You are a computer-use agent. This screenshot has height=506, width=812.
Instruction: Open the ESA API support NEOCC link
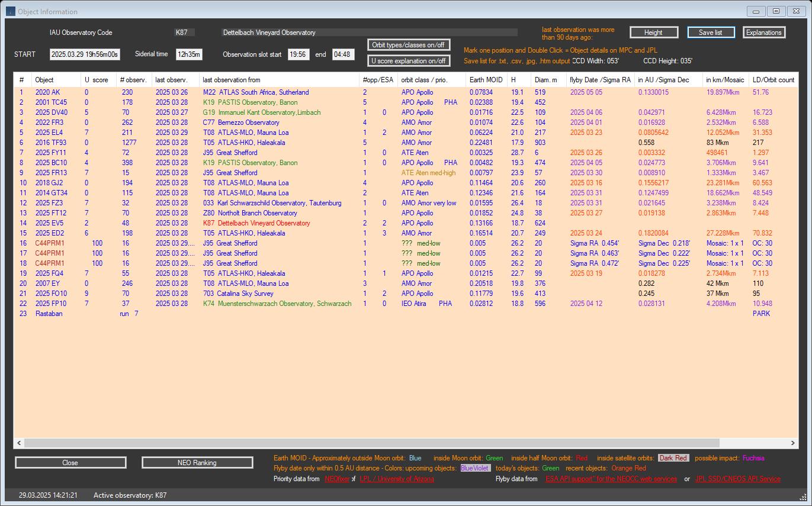pos(611,479)
